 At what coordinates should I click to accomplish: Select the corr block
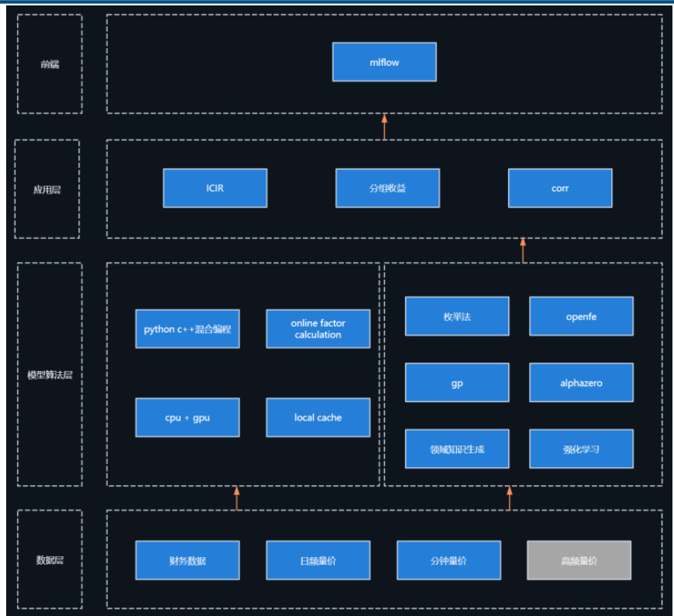point(560,188)
